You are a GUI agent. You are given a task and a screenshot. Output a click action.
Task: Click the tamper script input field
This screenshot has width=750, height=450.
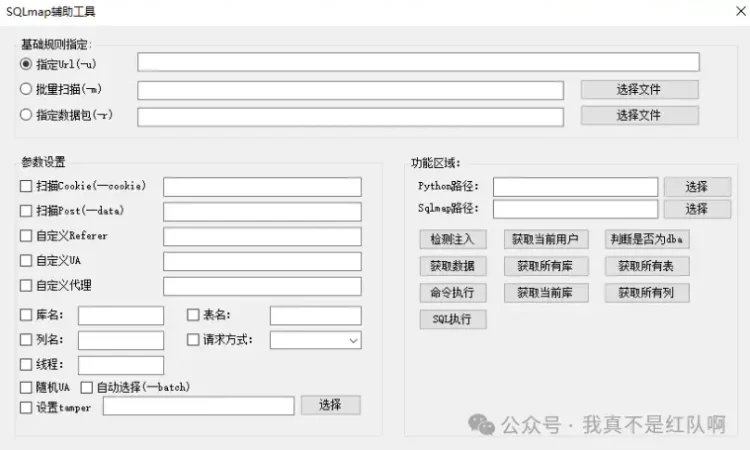[x=199, y=406]
